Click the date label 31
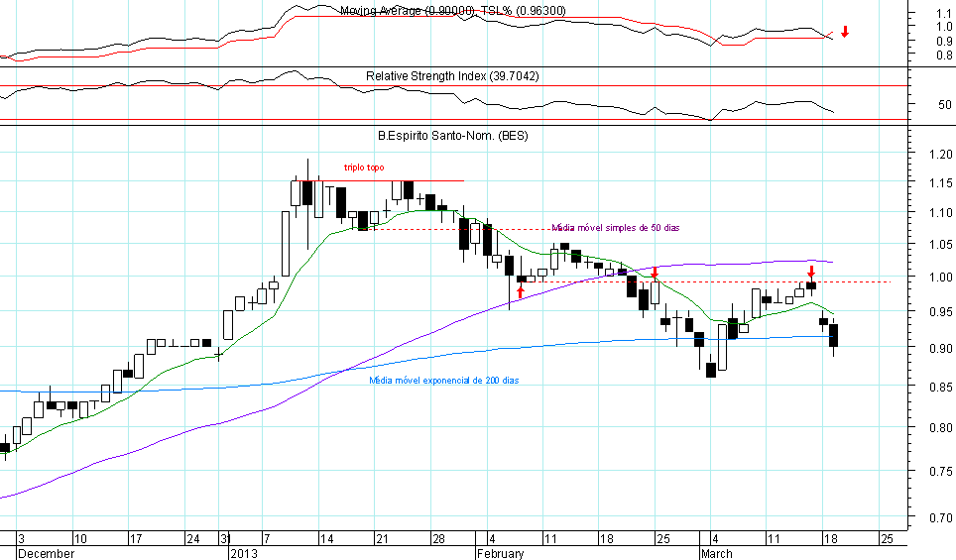 [x=225, y=538]
